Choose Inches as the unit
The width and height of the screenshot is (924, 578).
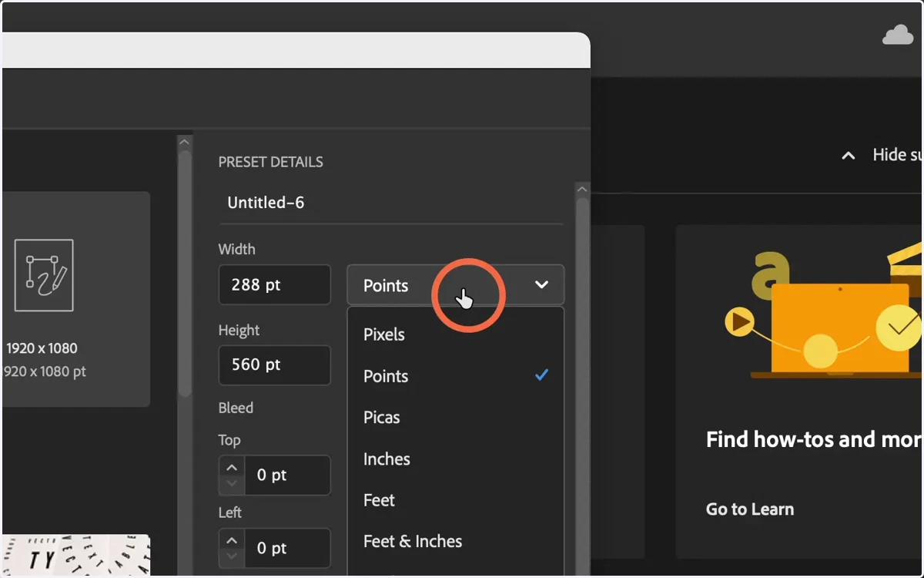click(455, 459)
